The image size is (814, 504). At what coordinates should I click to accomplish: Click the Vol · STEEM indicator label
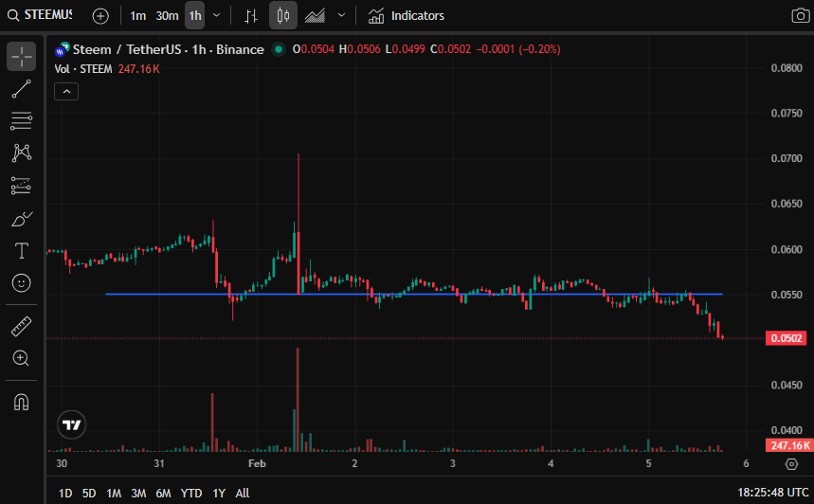point(83,69)
